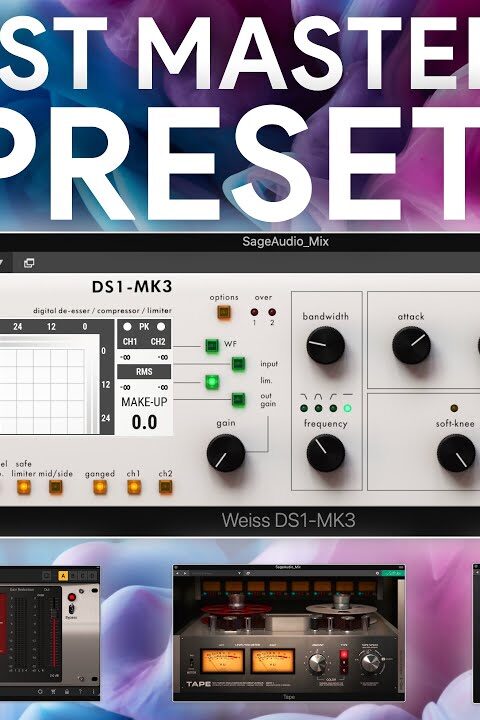
Task: Click the RMS meter label
Action: pyautogui.click(x=144, y=371)
